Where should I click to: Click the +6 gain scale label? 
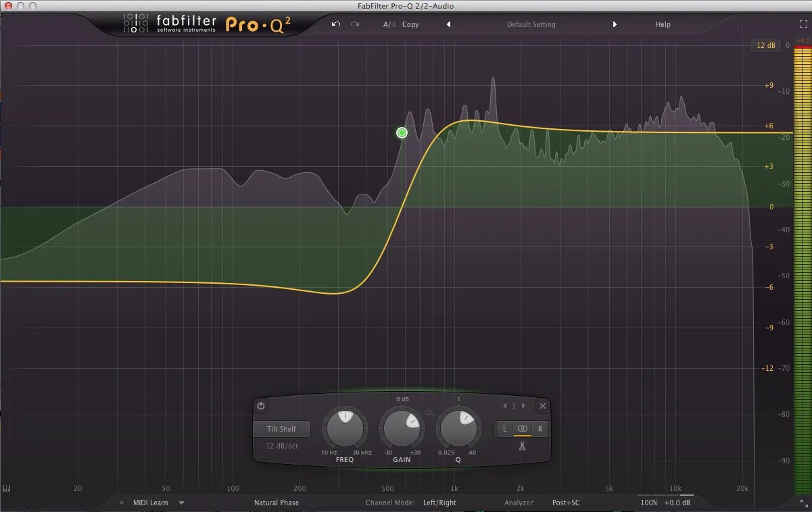click(768, 126)
